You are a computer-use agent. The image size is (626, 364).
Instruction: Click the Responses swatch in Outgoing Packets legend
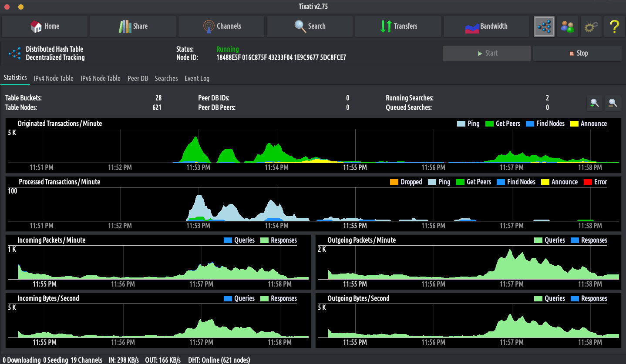pos(575,240)
